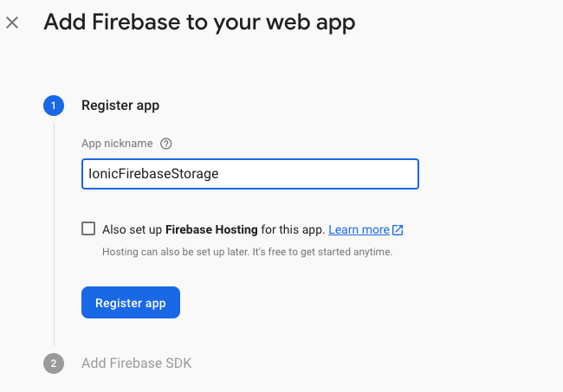Click the 'Add Firebase to your web app' title
The image size is (563, 392).
click(x=199, y=22)
